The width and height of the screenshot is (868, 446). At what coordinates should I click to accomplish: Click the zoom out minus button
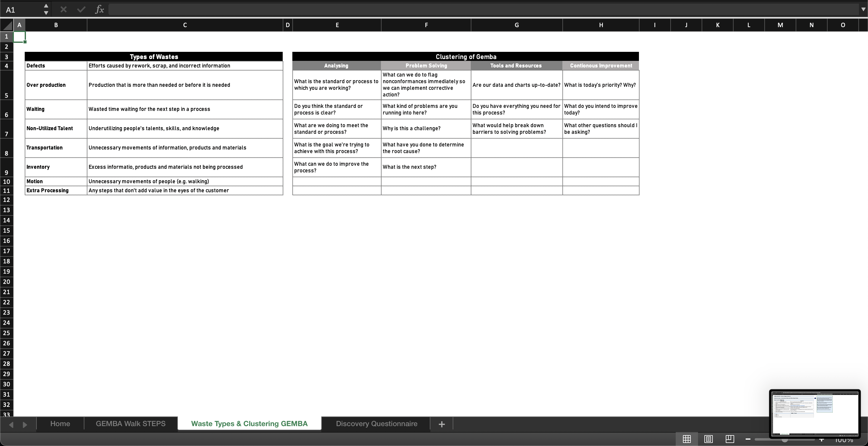748,439
